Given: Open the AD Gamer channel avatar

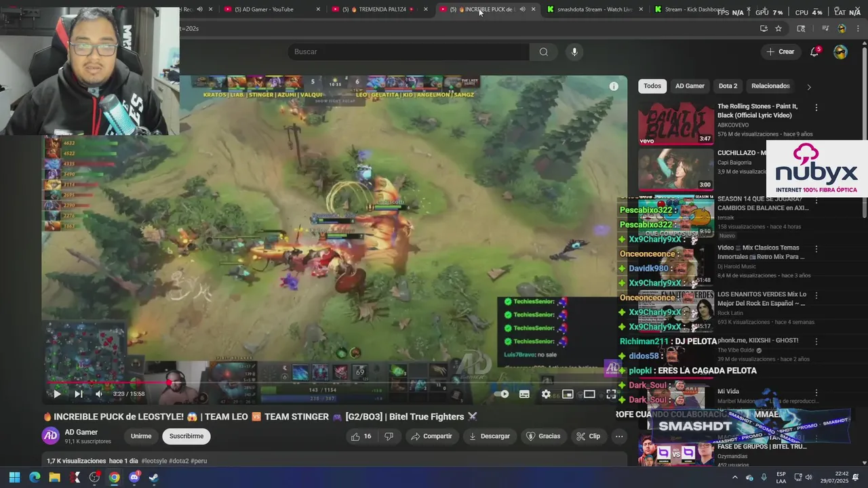Looking at the screenshot, I should (51, 436).
